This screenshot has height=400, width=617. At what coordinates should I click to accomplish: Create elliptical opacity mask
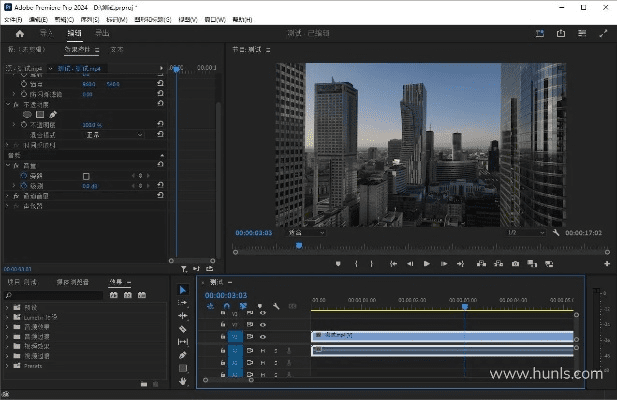tap(27, 114)
